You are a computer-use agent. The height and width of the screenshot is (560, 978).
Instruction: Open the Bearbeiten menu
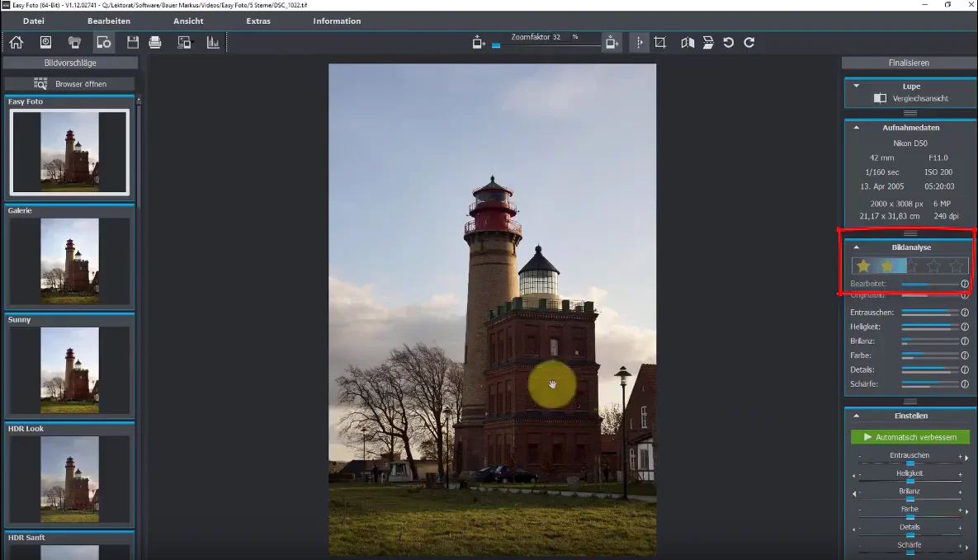[x=108, y=21]
